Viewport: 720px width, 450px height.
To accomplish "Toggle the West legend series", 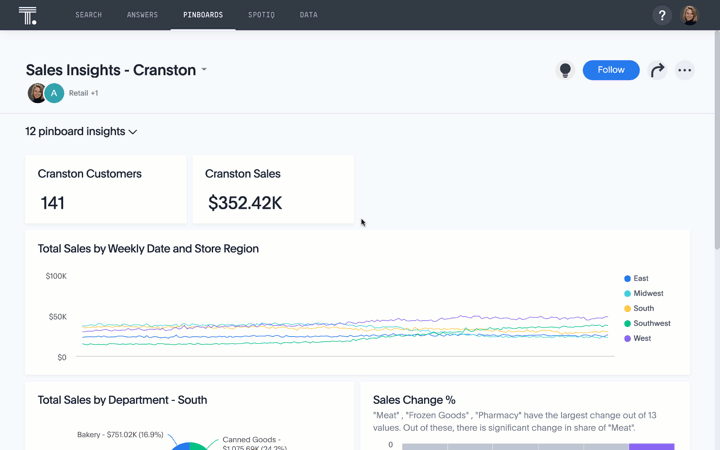I will point(637,338).
